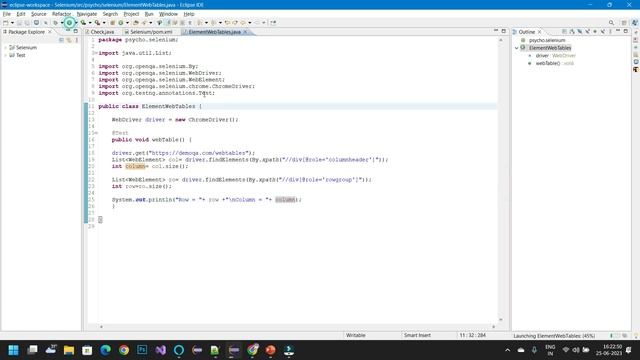
Task: Close the Package Explorer view
Action: click(50, 32)
